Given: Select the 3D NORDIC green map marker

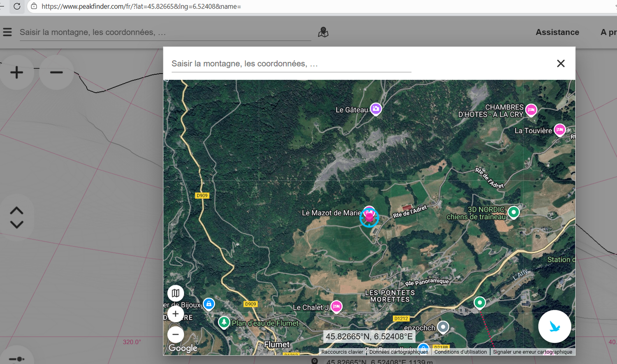Looking at the screenshot, I should 513,212.
